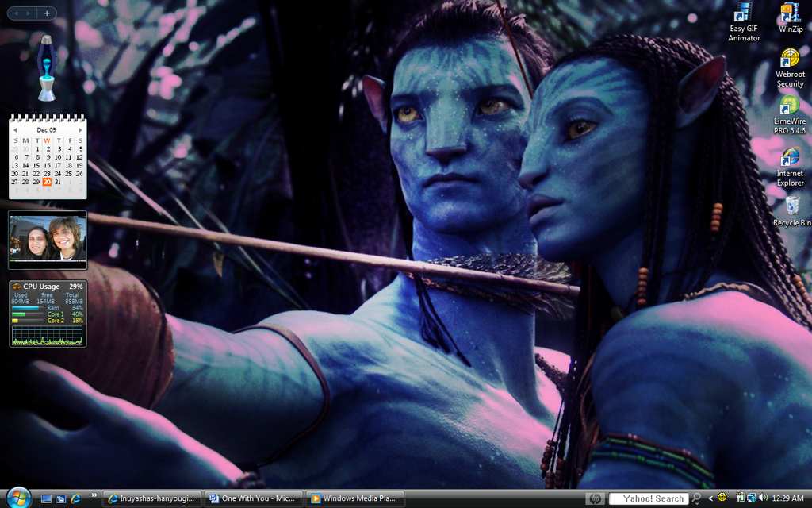This screenshot has height=508, width=812.
Task: Go to next month in calendar gadget
Action: (80, 130)
